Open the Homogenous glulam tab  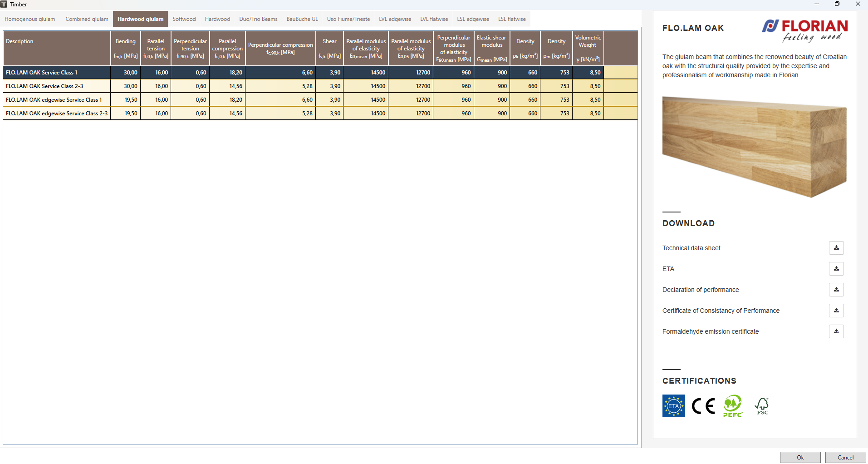(30, 19)
